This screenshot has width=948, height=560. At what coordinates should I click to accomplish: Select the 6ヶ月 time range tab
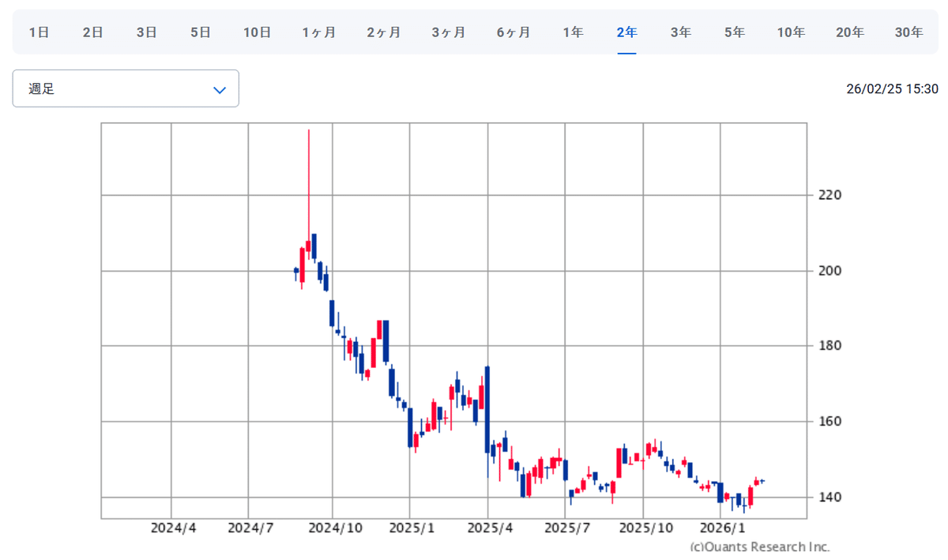click(x=513, y=32)
